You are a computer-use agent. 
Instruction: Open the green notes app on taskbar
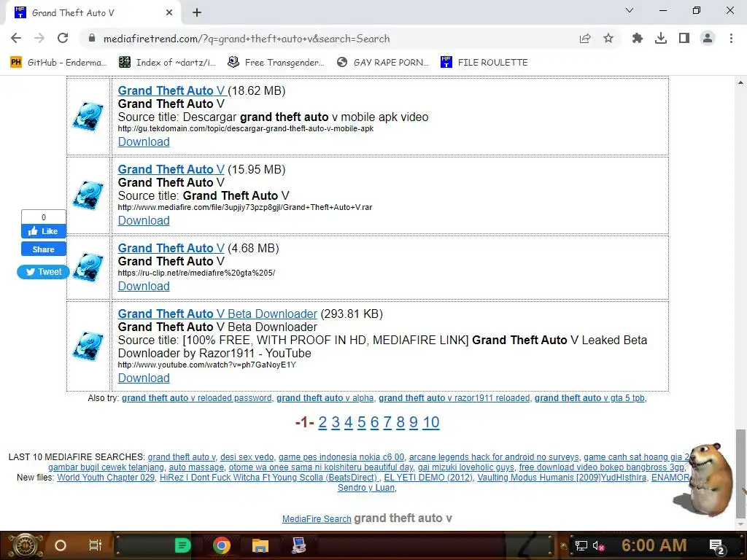[182, 545]
